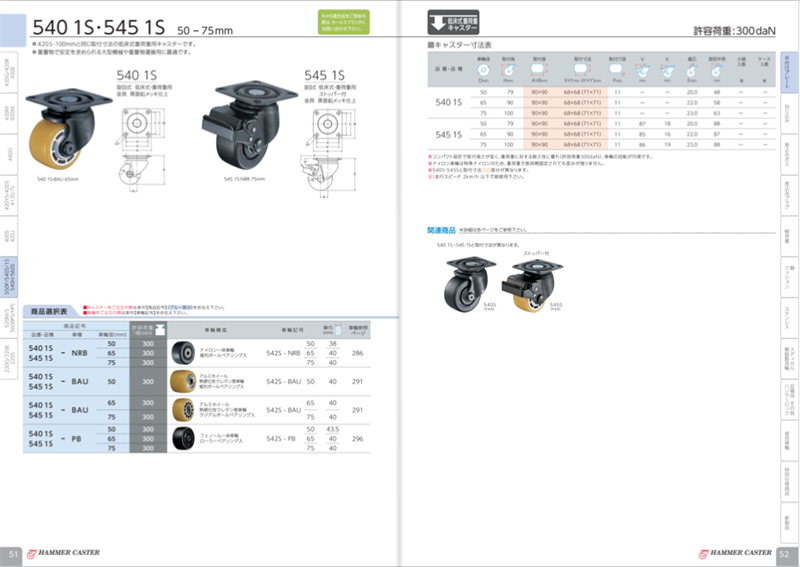Click the BAU 50 urethane wheel thumbnail
Image resolution: width=800 pixels, height=567 pixels.
tap(183, 381)
